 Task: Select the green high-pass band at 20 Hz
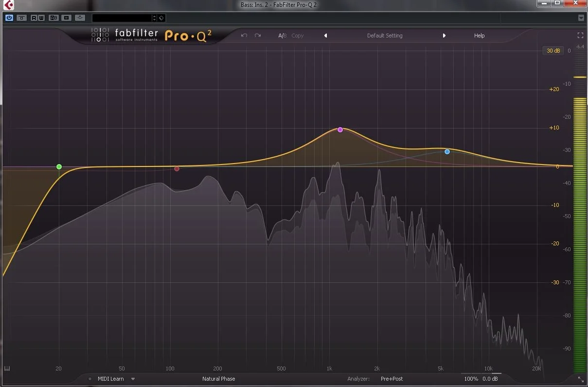click(x=59, y=166)
